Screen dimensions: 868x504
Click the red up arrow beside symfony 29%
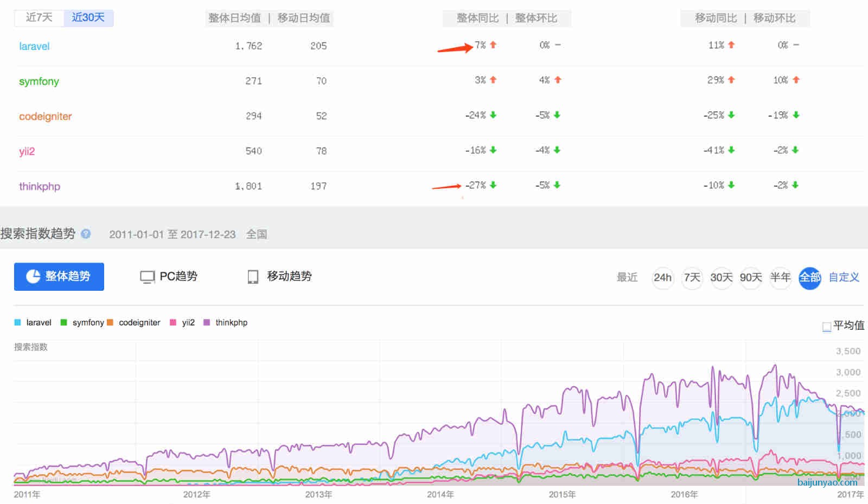coord(731,80)
